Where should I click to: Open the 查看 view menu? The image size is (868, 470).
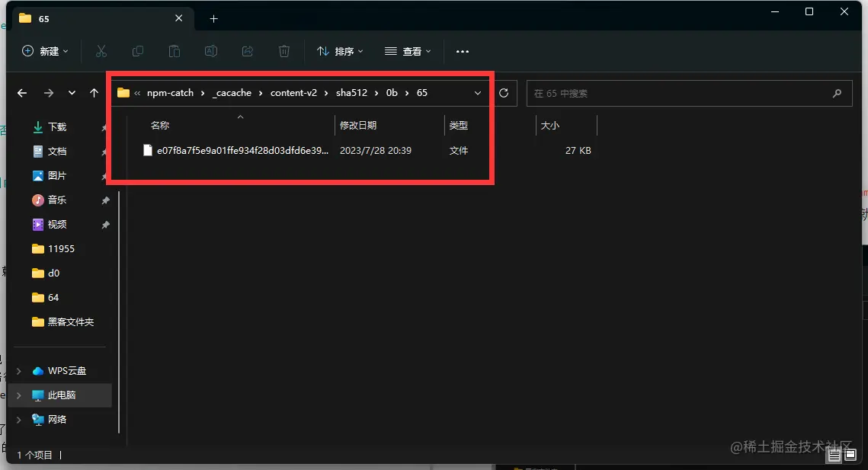408,51
